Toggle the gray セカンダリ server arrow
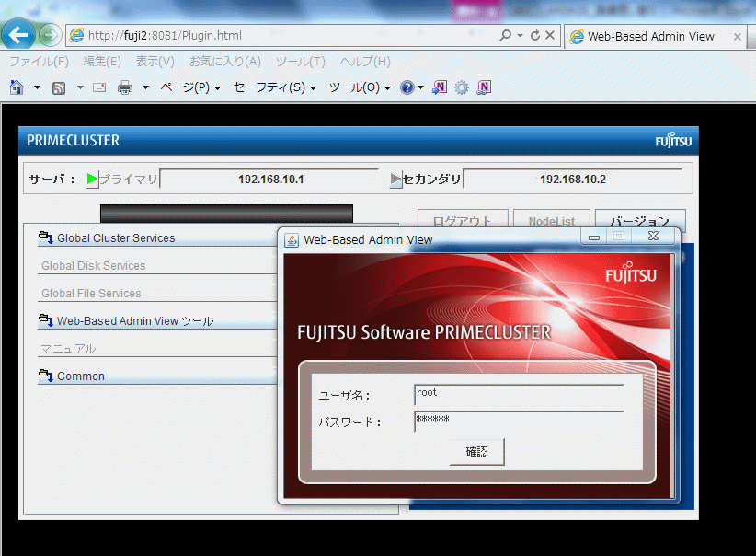This screenshot has height=556, width=756. [395, 180]
